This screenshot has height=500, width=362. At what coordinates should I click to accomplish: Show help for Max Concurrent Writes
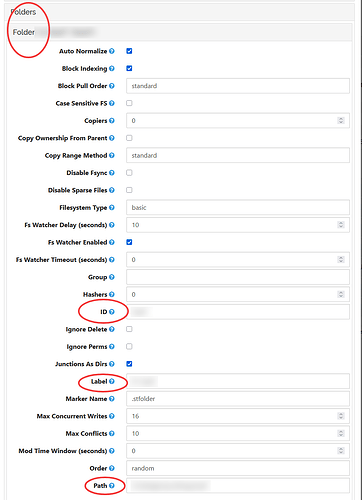(x=112, y=416)
